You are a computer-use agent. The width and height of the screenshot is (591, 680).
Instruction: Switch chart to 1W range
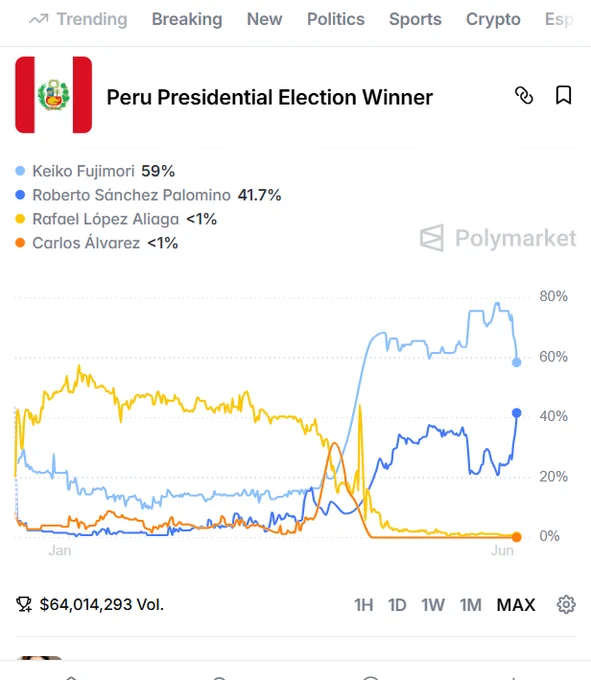(x=433, y=605)
